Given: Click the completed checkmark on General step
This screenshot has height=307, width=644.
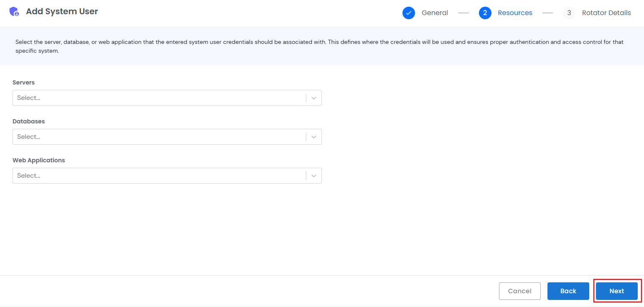Looking at the screenshot, I should pos(409,13).
